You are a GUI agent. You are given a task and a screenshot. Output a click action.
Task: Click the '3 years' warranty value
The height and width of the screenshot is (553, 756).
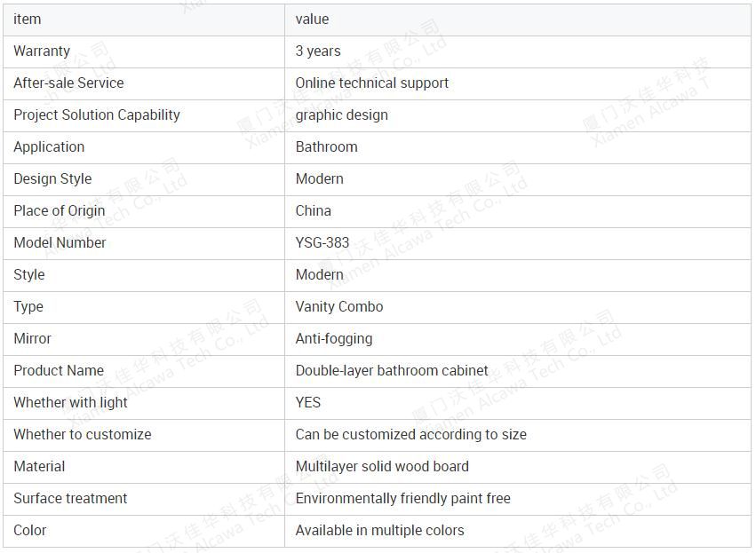point(318,51)
